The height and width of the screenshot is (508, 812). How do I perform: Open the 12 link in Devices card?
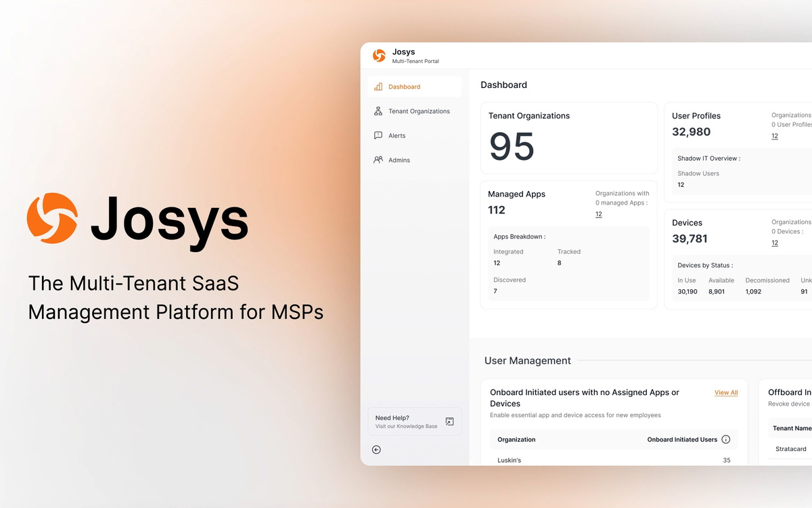click(775, 243)
